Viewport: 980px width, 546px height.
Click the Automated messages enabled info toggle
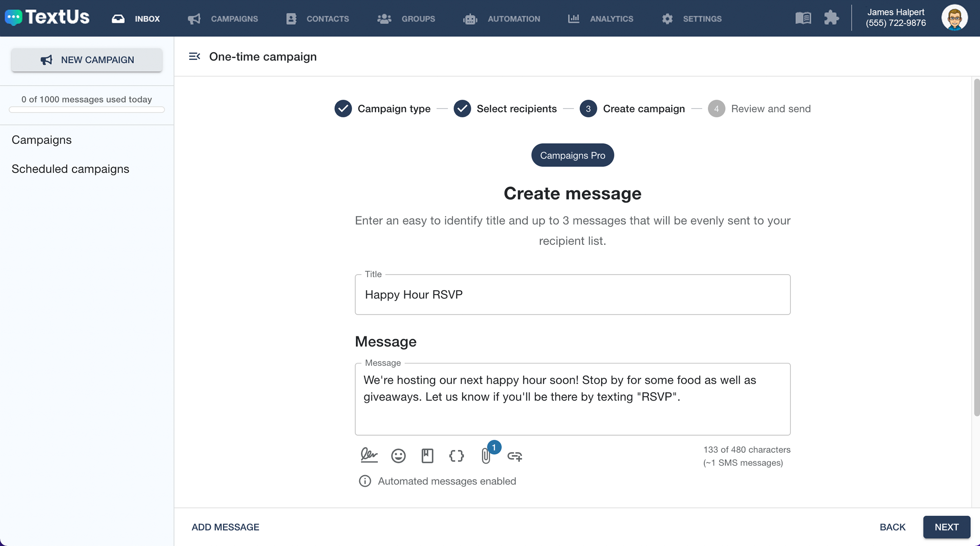point(365,481)
